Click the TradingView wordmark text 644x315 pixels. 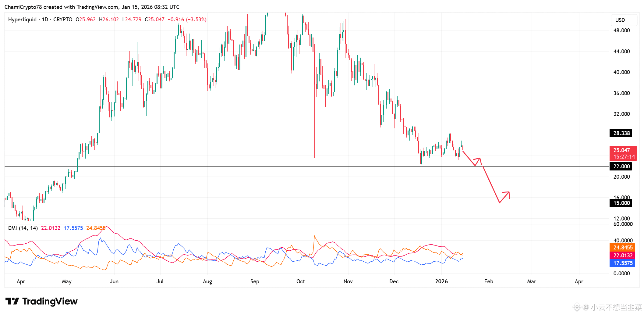point(50,301)
